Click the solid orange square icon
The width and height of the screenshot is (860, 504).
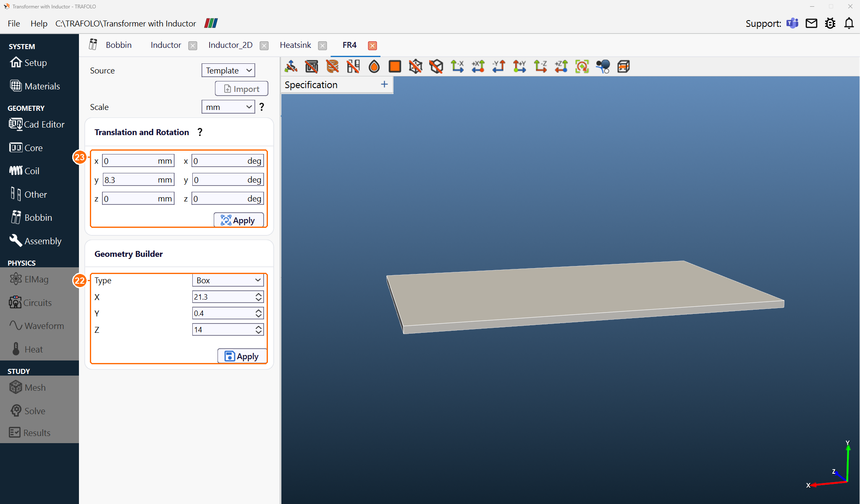tap(395, 66)
